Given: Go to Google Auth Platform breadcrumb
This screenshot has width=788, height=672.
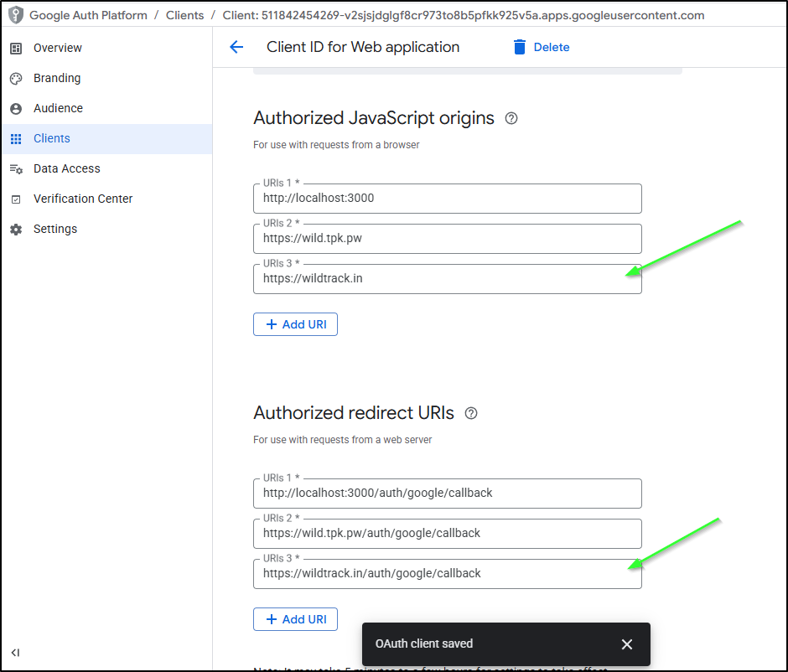Looking at the screenshot, I should coord(88,15).
